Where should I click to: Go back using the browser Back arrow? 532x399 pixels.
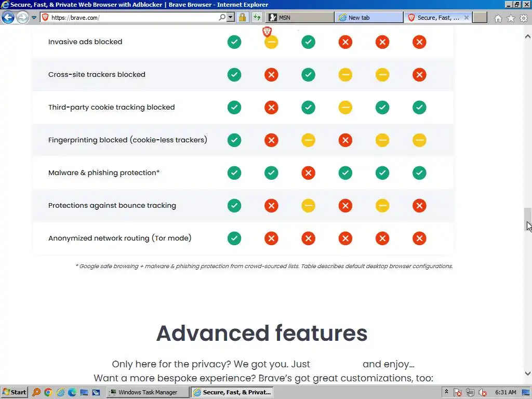coord(8,17)
